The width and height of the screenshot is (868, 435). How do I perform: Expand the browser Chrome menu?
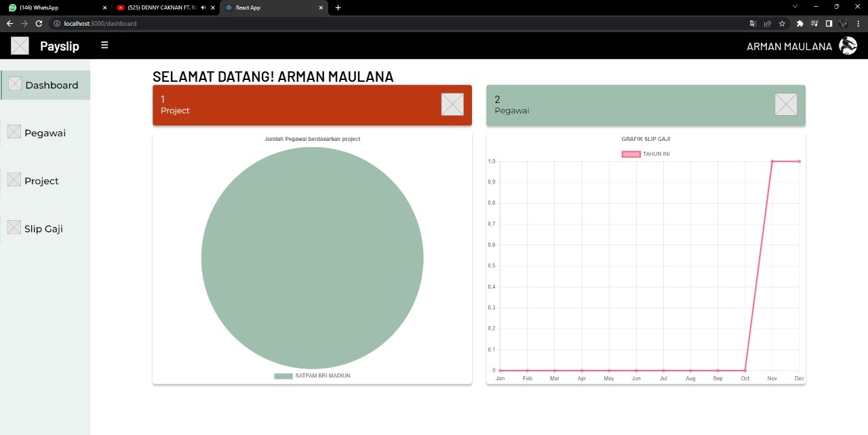(859, 23)
